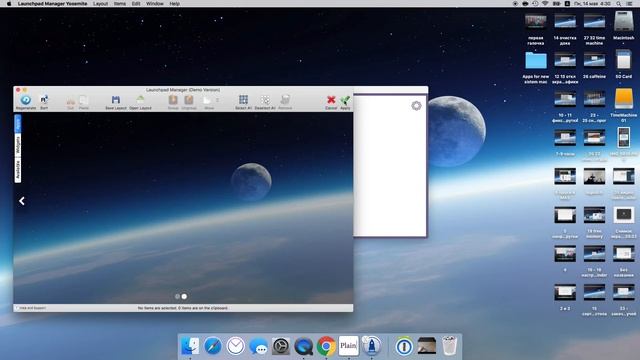Open the Items menu
640x360 pixels.
coord(120,4)
